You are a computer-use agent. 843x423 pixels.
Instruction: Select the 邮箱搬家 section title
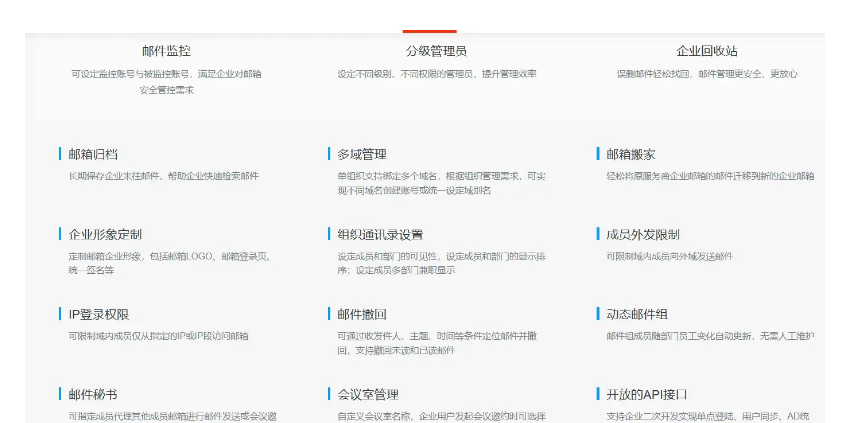coord(631,154)
